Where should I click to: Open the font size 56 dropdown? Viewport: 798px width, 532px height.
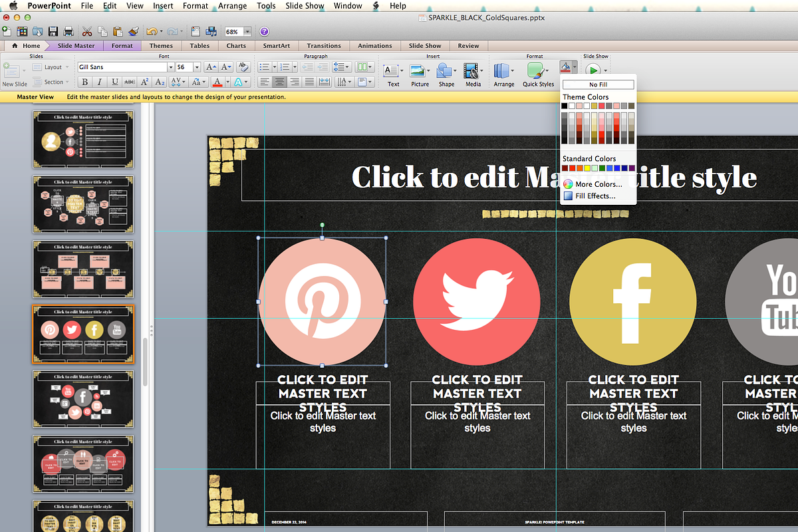pos(197,67)
